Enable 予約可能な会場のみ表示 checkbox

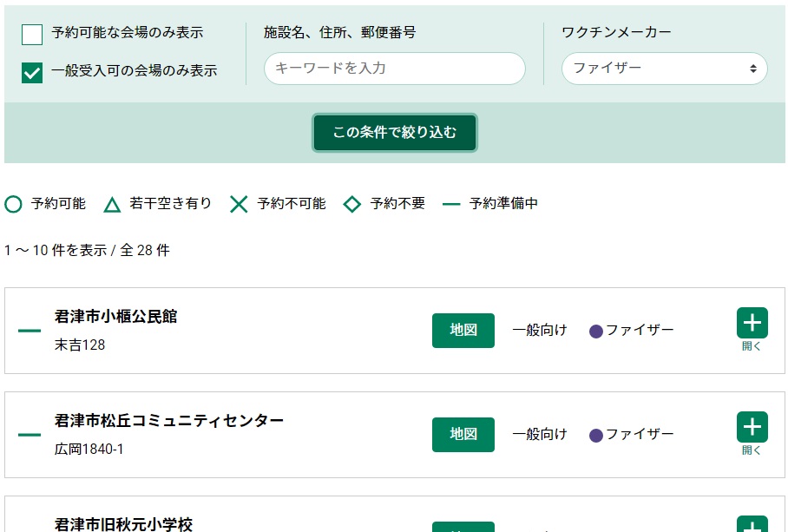(x=32, y=35)
